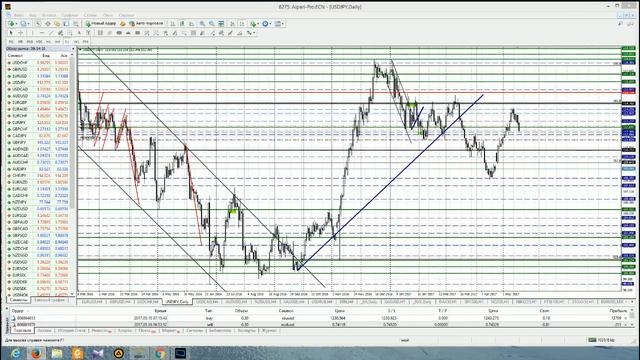Expand the Periods dropdown arrow

click(x=270, y=24)
